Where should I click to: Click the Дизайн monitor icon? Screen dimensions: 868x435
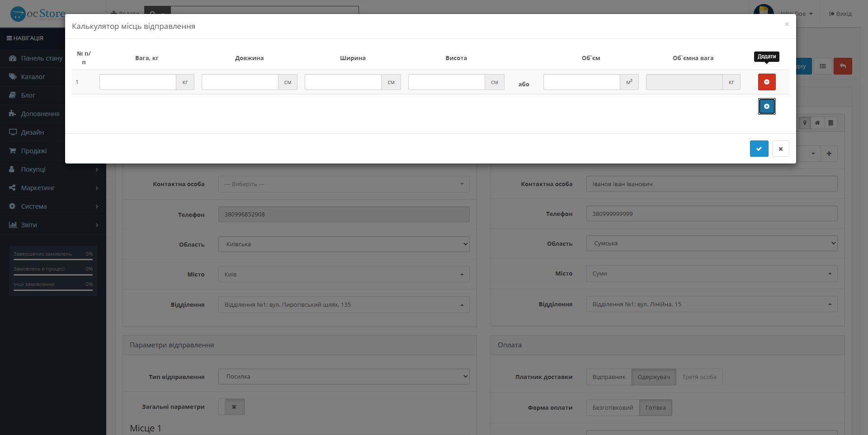tap(13, 132)
